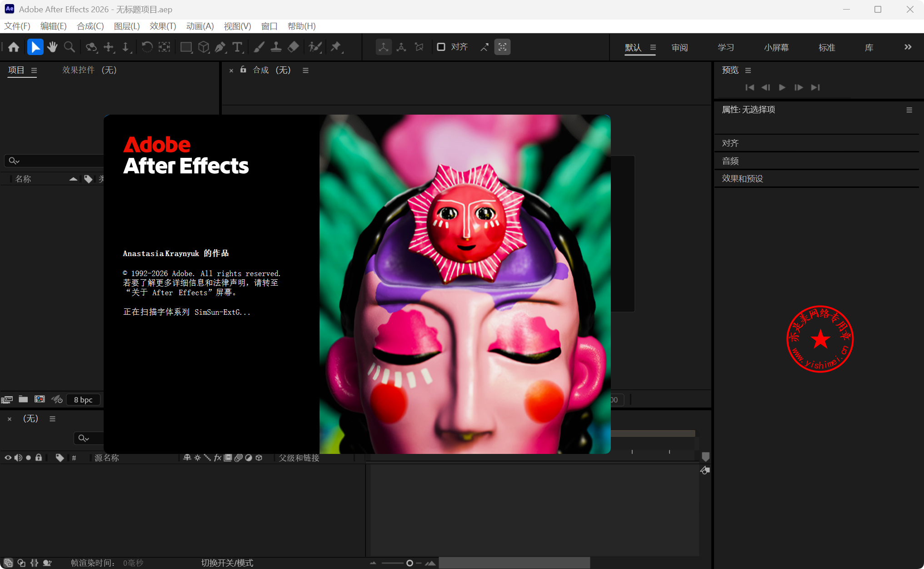The width and height of the screenshot is (924, 569).
Task: Switch to the 学习 workspace tab
Action: [x=725, y=47]
